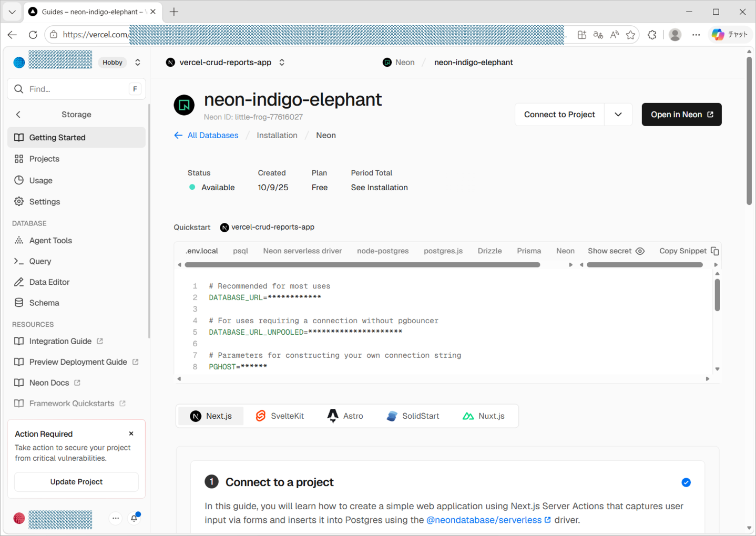
Task: Open Agent Tools under Database
Action: click(x=76, y=240)
